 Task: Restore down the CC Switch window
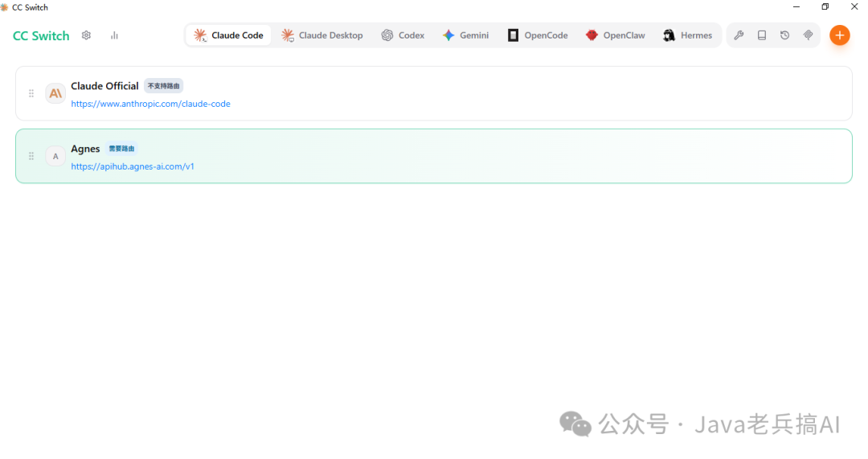tap(825, 7)
